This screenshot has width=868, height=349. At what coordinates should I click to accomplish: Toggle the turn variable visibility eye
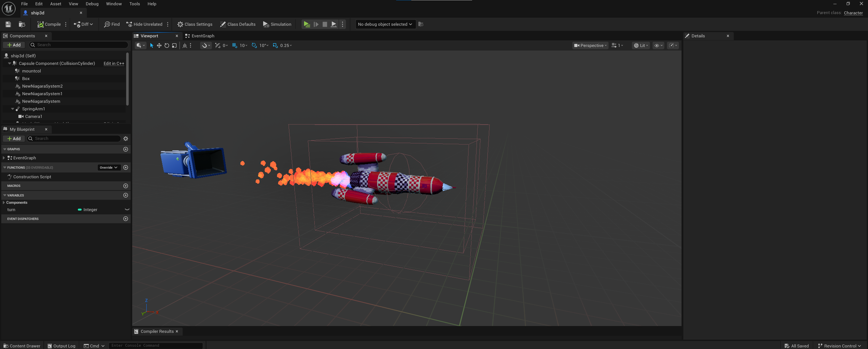point(127,210)
